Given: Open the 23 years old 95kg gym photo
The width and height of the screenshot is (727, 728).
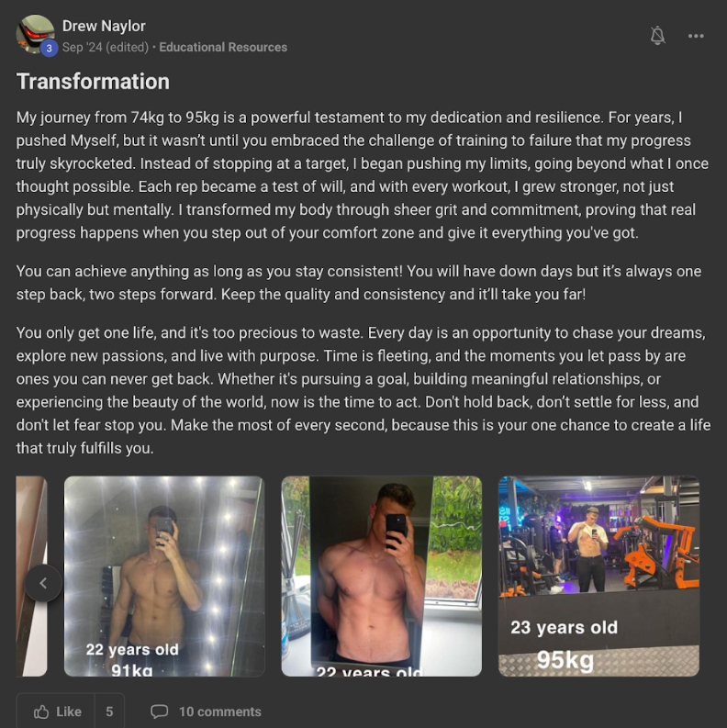Looking at the screenshot, I should tap(598, 577).
